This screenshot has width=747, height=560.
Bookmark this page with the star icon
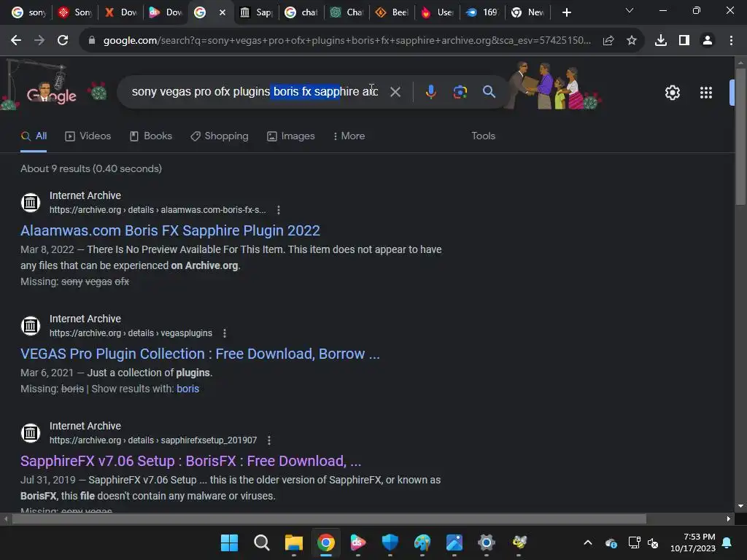(x=631, y=41)
